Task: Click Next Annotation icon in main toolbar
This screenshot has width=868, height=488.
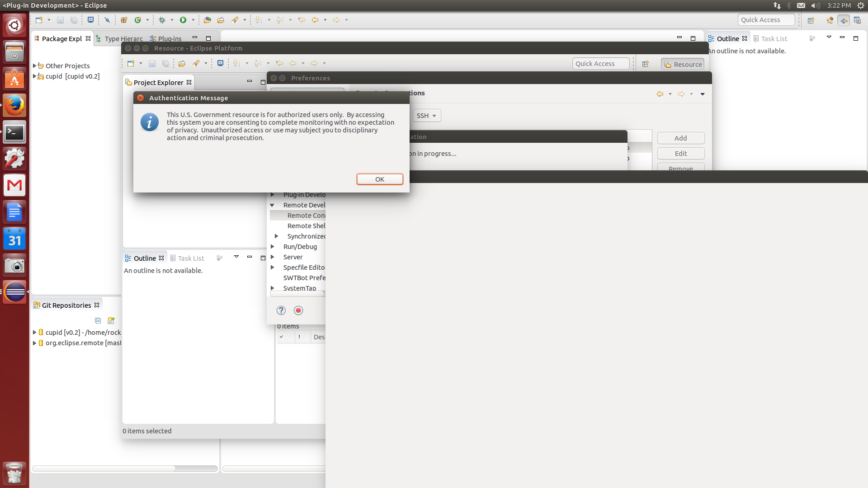Action: (x=259, y=20)
